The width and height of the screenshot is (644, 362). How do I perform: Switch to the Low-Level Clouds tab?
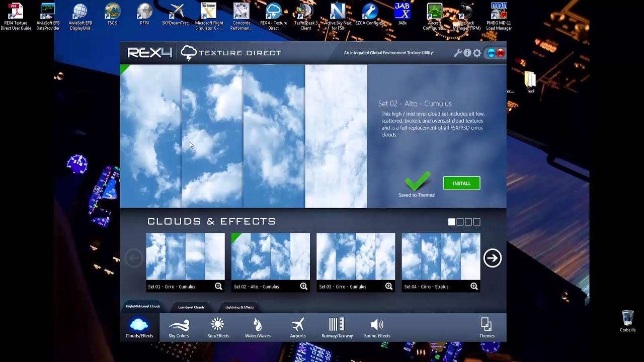click(191, 307)
